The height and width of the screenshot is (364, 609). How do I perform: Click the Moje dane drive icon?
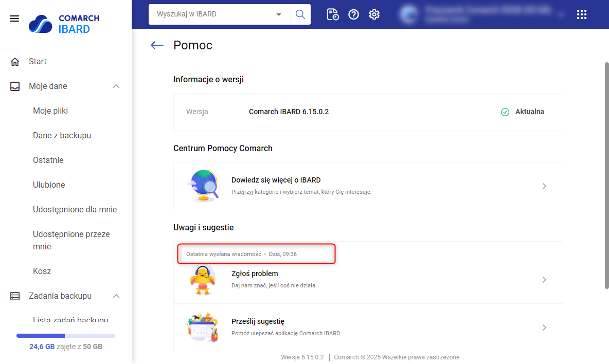point(15,86)
